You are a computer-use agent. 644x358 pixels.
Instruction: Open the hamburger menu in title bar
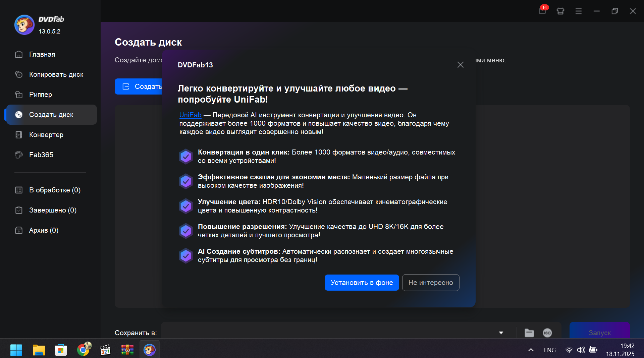579,11
